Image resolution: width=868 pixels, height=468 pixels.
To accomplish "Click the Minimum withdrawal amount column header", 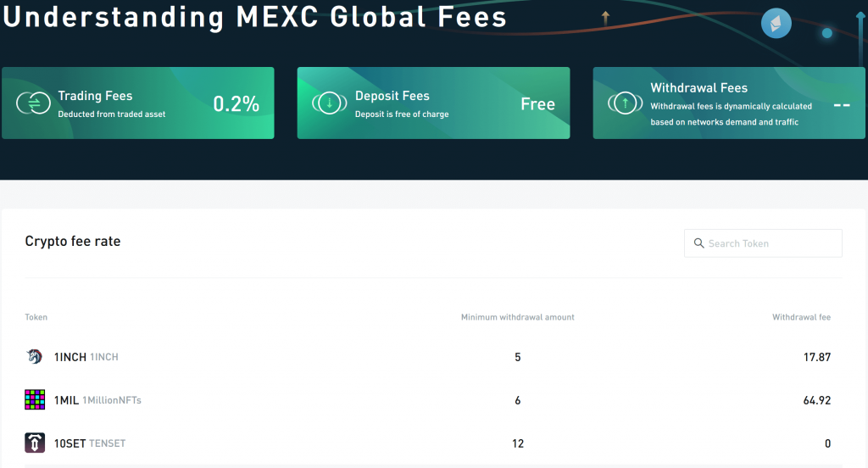I will point(518,317).
